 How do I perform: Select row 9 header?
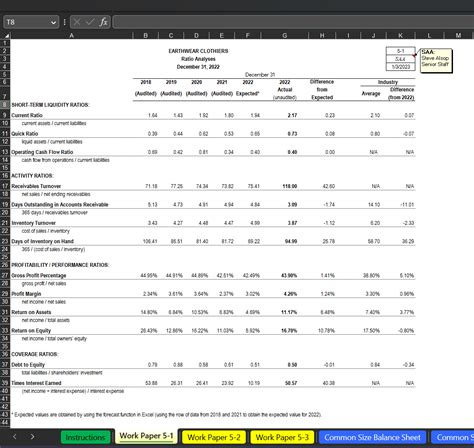[5, 115]
